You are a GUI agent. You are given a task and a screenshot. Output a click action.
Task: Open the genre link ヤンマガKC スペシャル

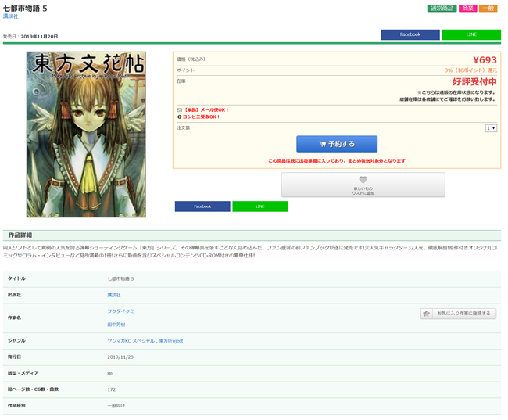tap(131, 341)
